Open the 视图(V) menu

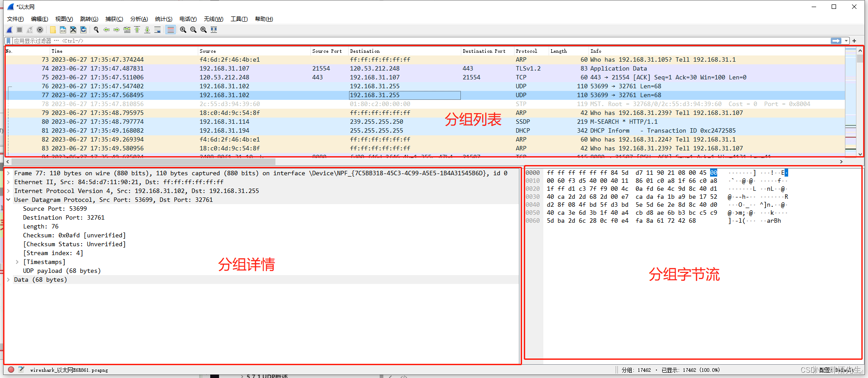64,19
